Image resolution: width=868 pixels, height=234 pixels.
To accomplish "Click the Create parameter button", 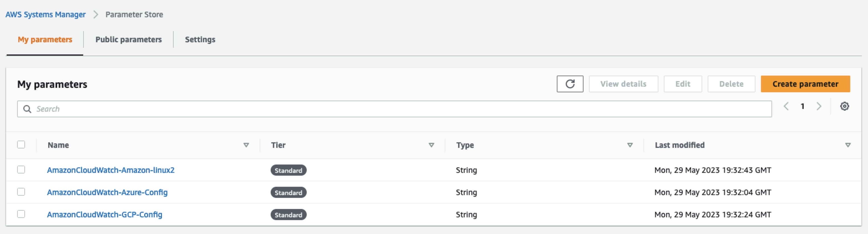I will [805, 84].
